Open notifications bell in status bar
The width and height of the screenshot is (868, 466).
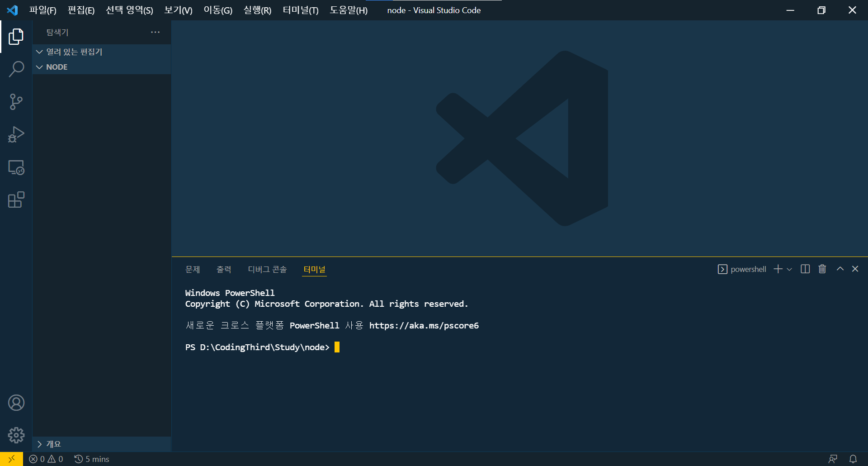[853, 459]
